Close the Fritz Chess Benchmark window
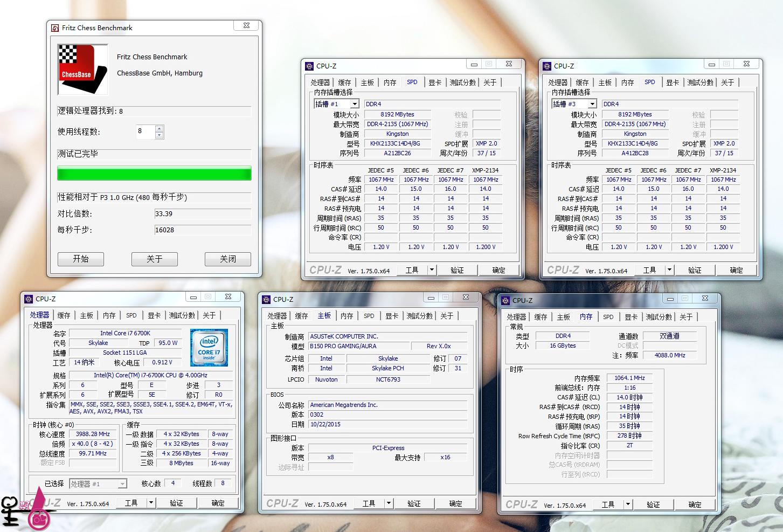Screen dimensions: 783x532 pyautogui.click(x=246, y=25)
